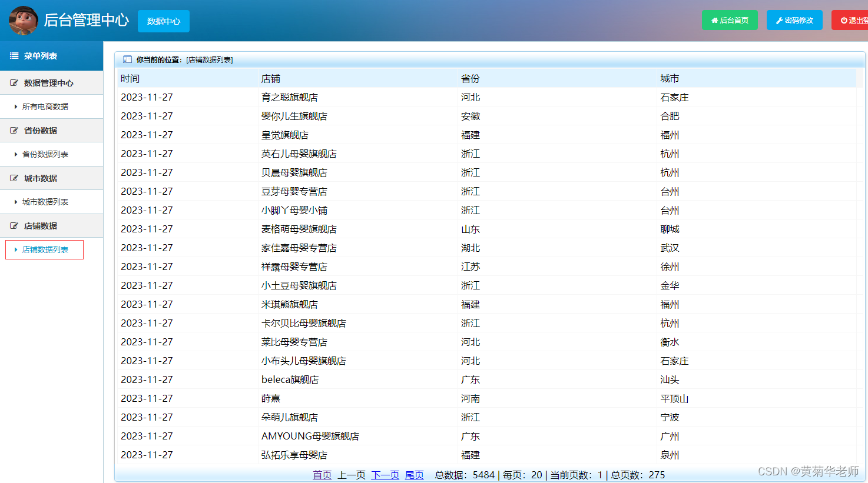Open the 数据中心 menu in top bar

click(x=163, y=21)
